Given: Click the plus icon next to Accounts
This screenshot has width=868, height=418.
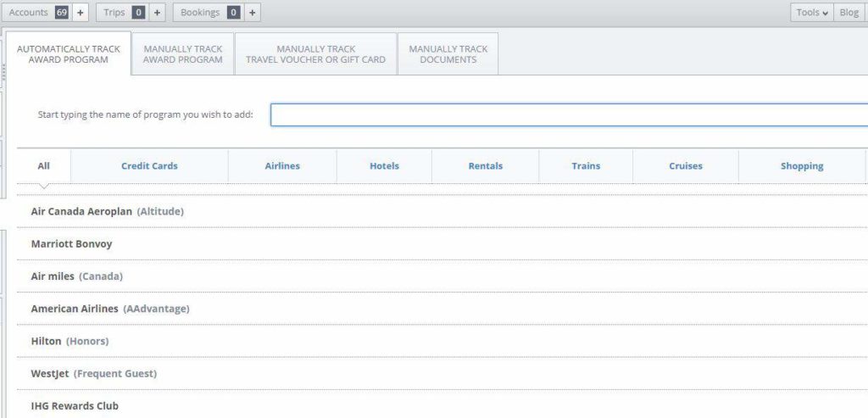Looking at the screenshot, I should [80, 13].
